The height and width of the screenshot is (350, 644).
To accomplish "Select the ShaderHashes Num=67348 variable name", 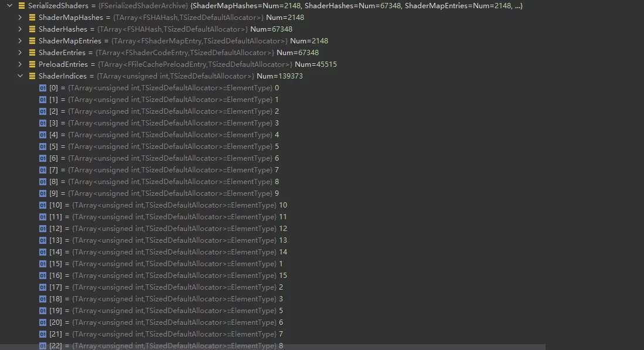I will pyautogui.click(x=63, y=29).
